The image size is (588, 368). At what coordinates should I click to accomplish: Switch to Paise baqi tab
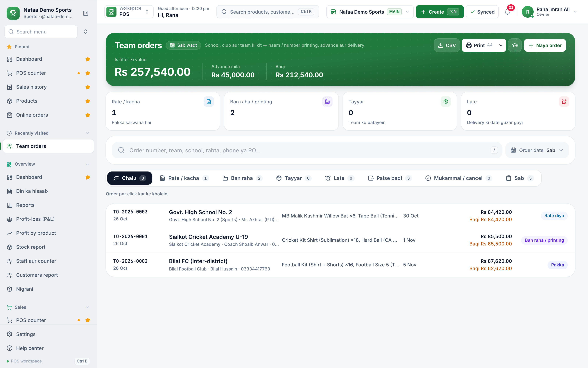tap(390, 178)
